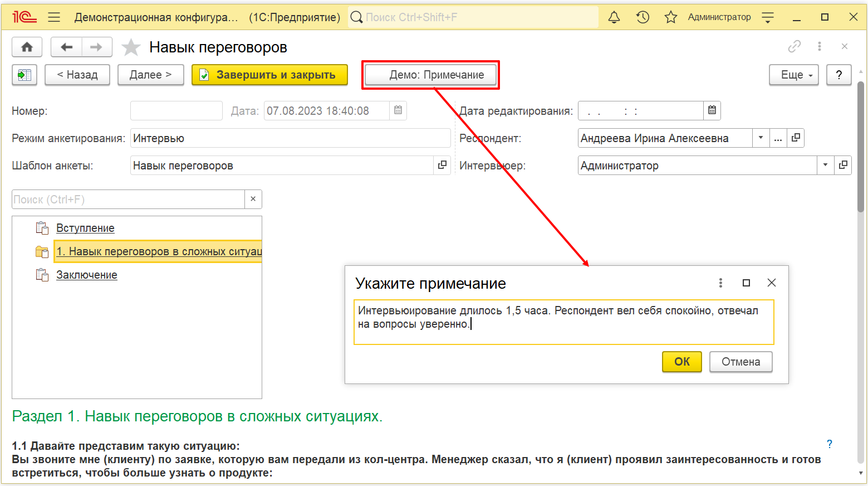Click the Номер input field

click(x=176, y=110)
